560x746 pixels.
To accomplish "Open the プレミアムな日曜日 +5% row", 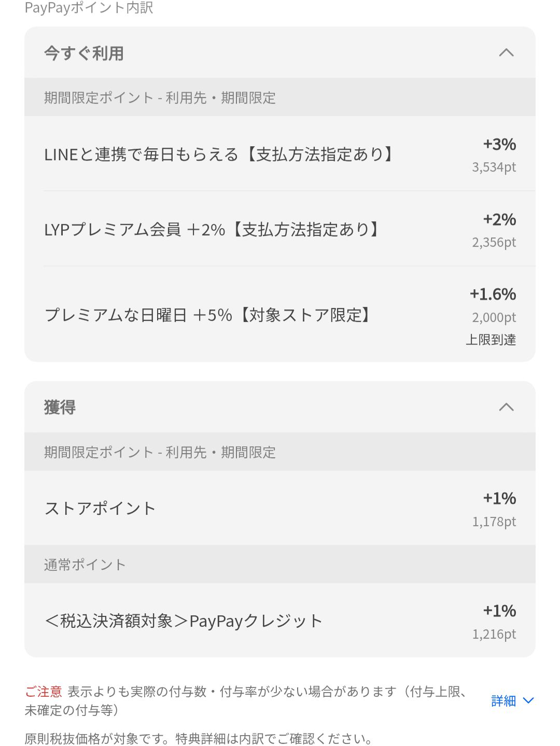I will point(280,315).
